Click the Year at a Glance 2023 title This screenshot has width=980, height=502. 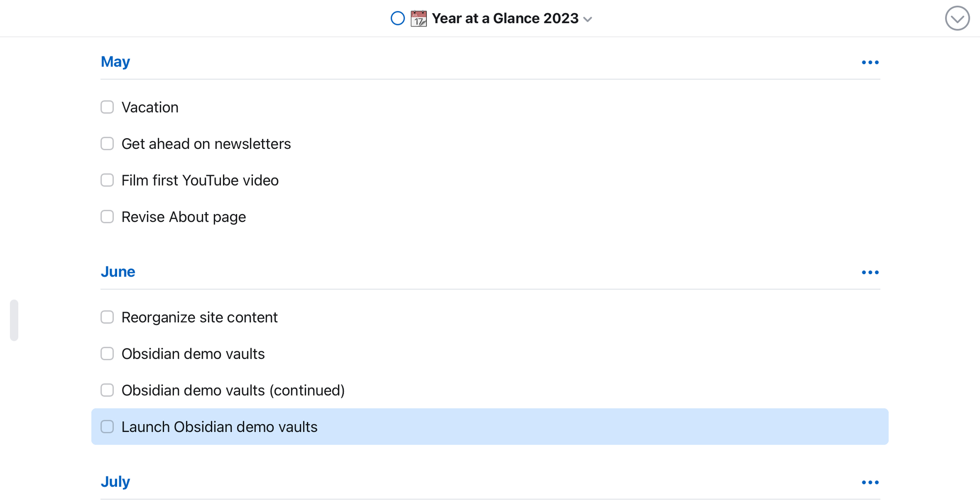(x=505, y=19)
